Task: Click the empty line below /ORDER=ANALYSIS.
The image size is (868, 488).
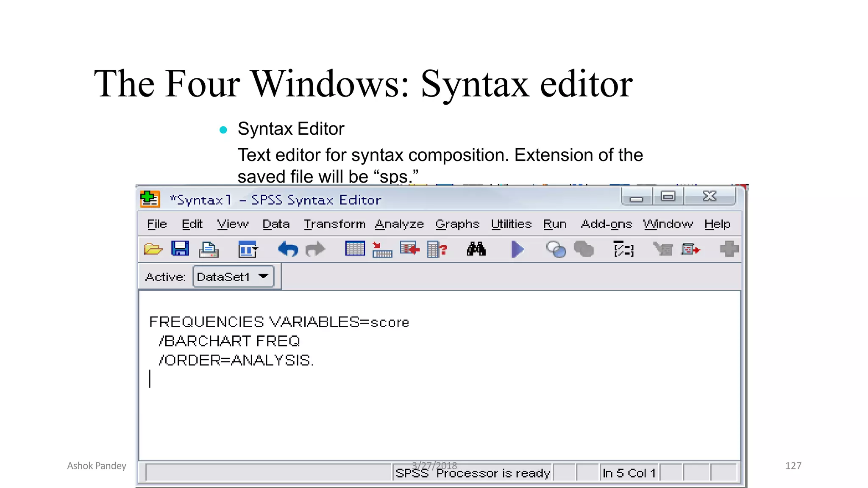Action: [x=440, y=379]
